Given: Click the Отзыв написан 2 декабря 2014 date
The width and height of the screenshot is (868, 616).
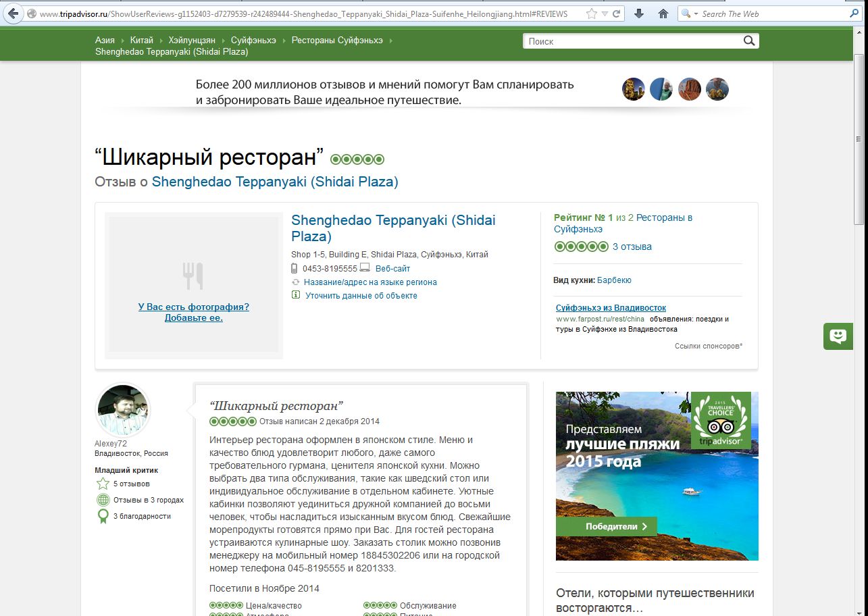Looking at the screenshot, I should click(x=320, y=421).
